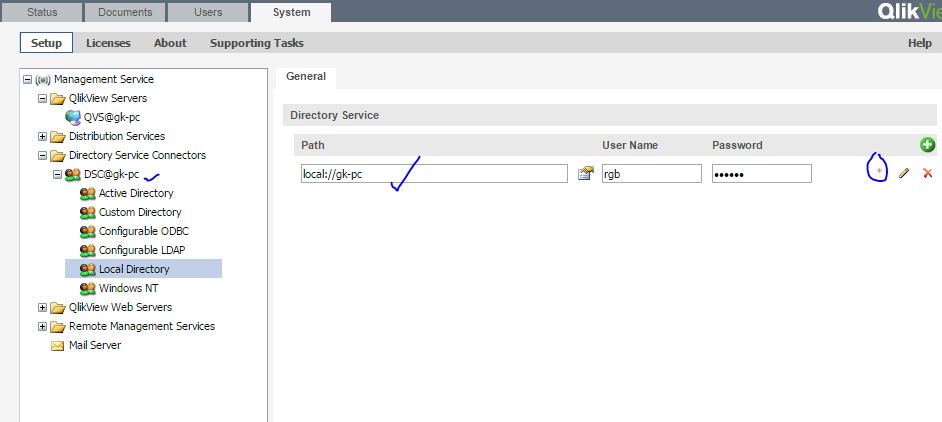Viewport: 942px width, 422px height.
Task: Click the Directory Service section heading
Action: 335,115
